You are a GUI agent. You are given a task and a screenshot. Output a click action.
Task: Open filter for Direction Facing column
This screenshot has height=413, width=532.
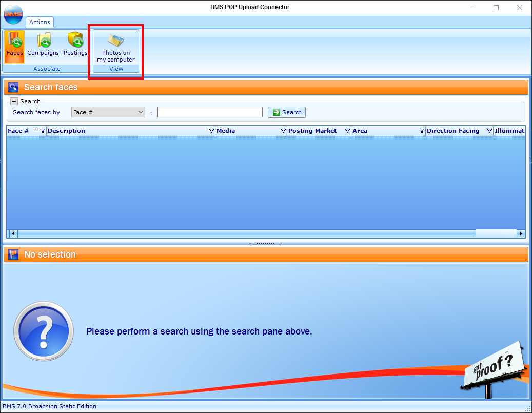click(x=489, y=131)
